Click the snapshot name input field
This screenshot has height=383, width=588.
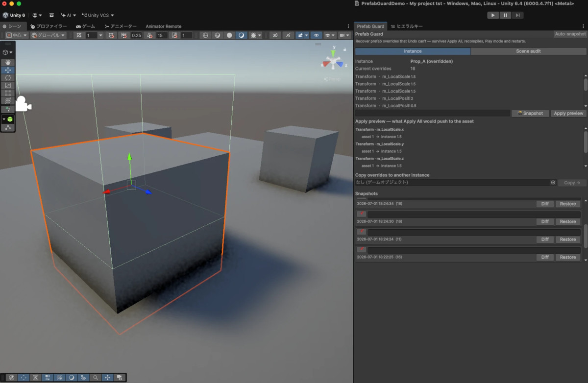coord(433,113)
